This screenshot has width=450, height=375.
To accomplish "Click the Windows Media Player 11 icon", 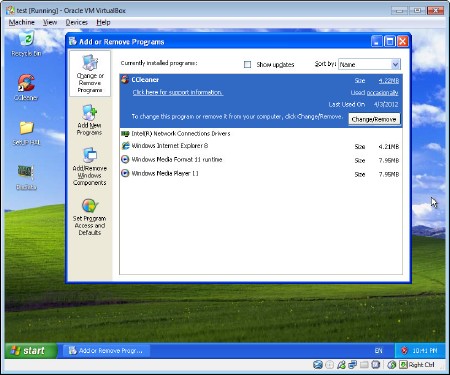I will click(125, 173).
